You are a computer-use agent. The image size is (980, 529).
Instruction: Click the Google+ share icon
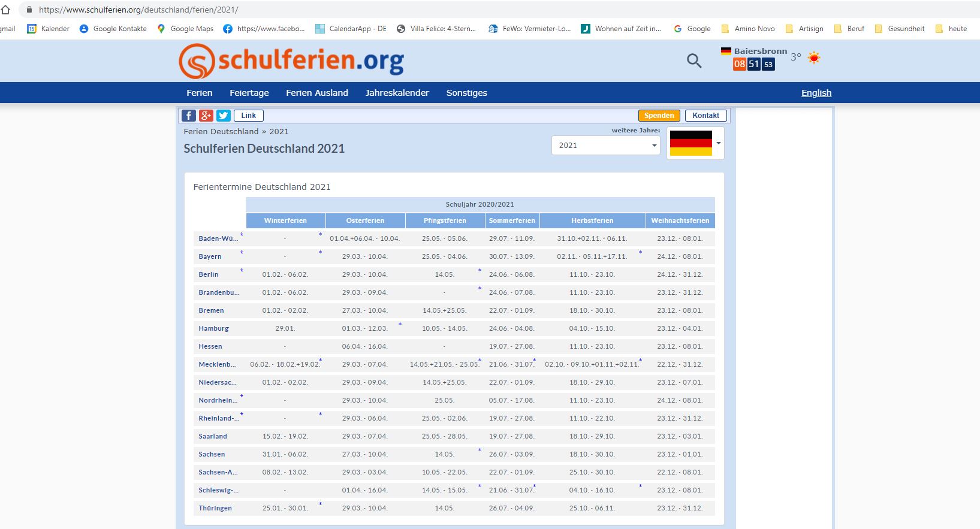pos(206,116)
